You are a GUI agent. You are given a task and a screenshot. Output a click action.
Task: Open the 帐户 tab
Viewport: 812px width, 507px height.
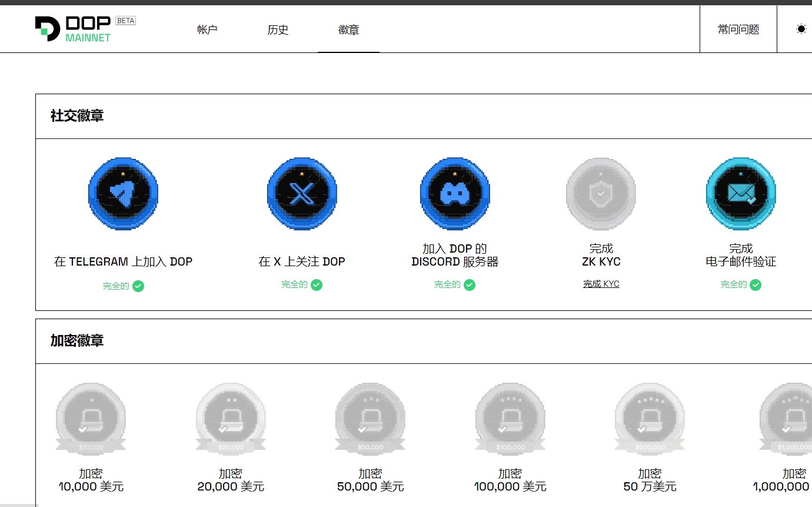(207, 29)
